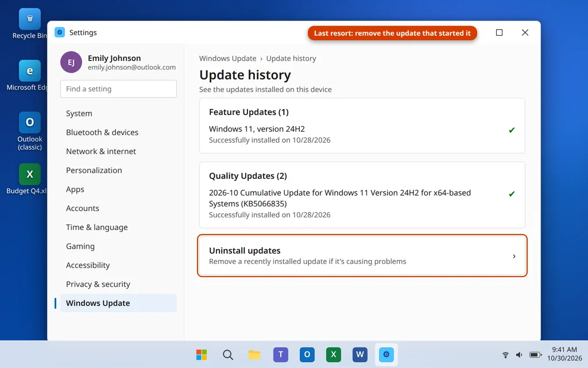Click the EJ profile avatar
The width and height of the screenshot is (588, 368).
click(71, 62)
